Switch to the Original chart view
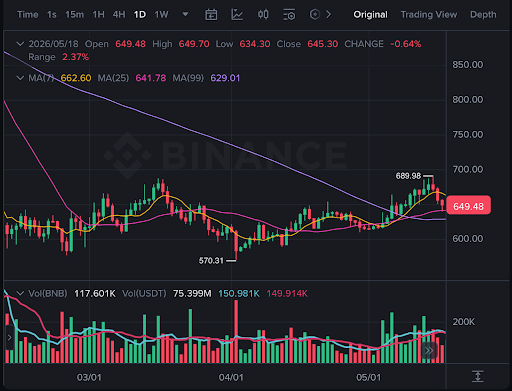This screenshot has height=391, width=512. (x=370, y=15)
